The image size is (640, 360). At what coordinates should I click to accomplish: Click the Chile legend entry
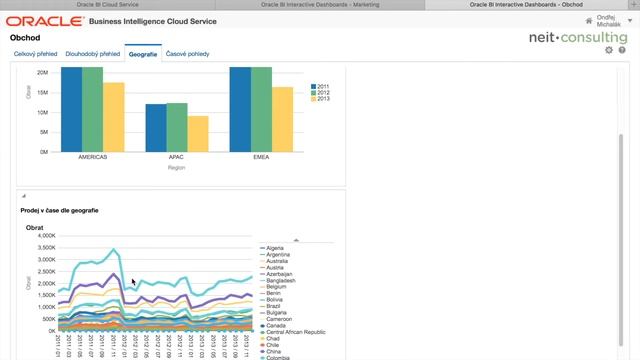(269, 345)
